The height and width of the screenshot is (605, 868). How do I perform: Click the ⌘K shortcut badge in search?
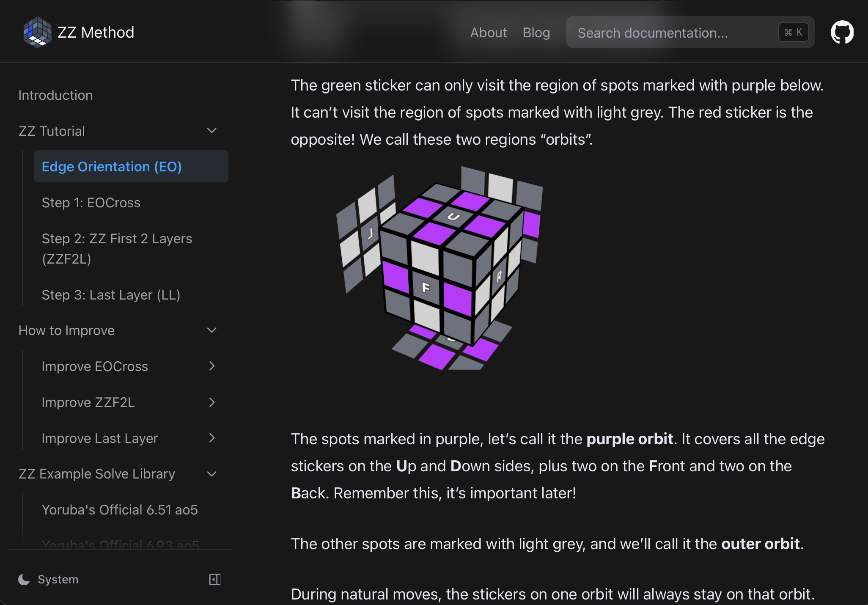(x=793, y=32)
